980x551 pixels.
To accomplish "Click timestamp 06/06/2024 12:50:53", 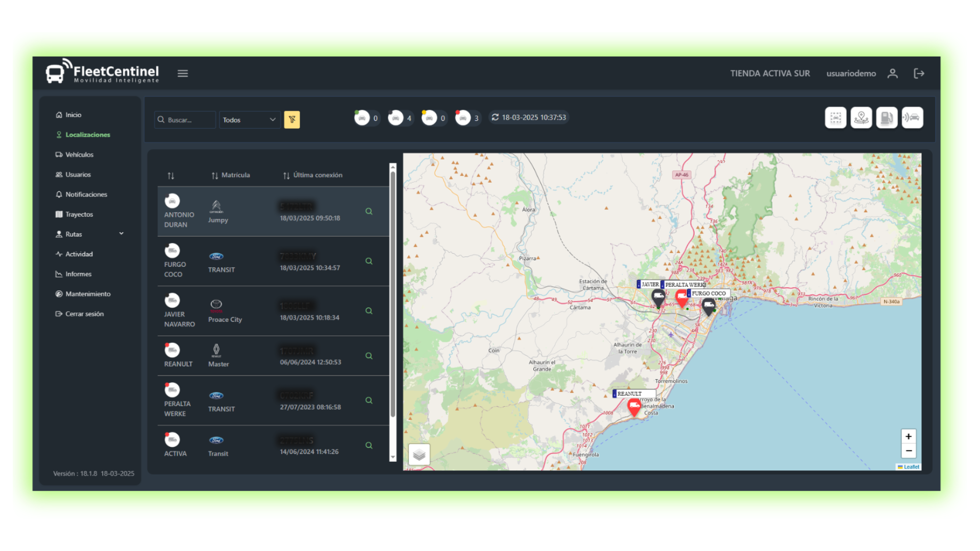I will click(310, 362).
